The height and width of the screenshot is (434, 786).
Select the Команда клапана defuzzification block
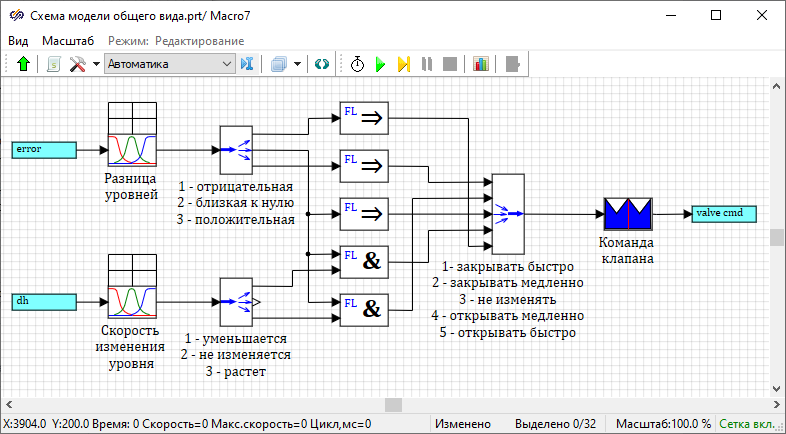pyautogui.click(x=627, y=213)
